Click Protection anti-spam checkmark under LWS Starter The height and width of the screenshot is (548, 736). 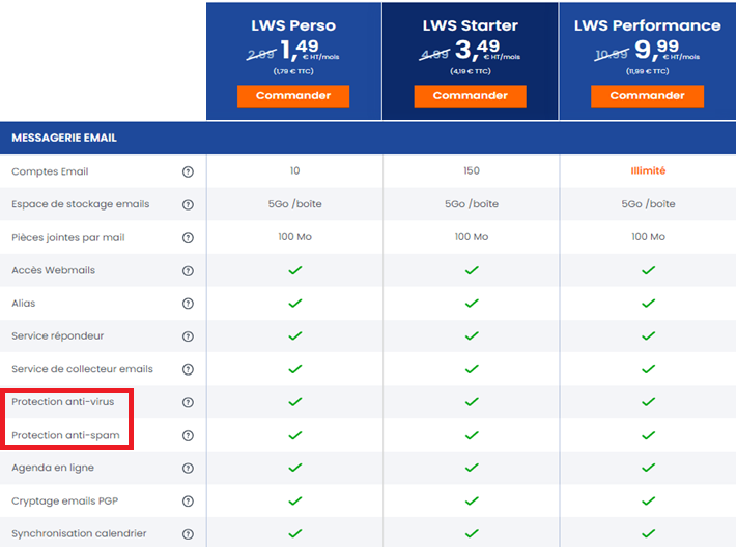[472, 435]
